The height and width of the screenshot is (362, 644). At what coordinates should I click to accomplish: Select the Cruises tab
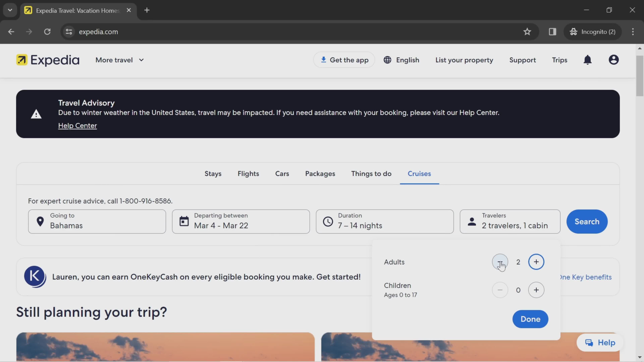click(419, 174)
